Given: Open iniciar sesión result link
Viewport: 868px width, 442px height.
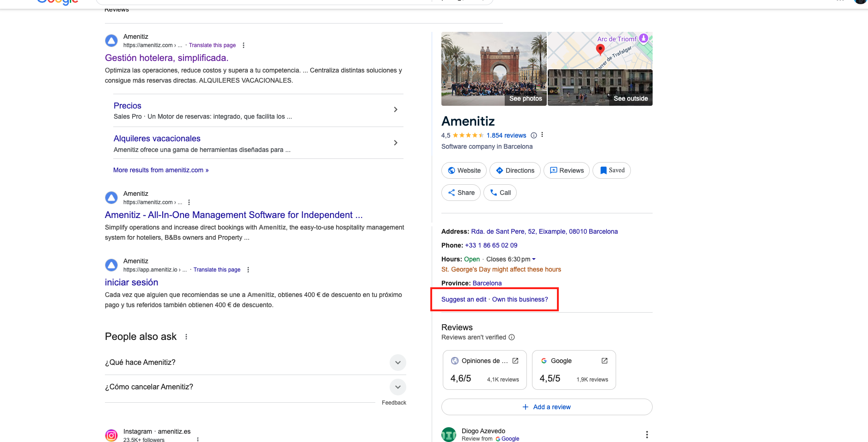Looking at the screenshot, I should click(131, 282).
